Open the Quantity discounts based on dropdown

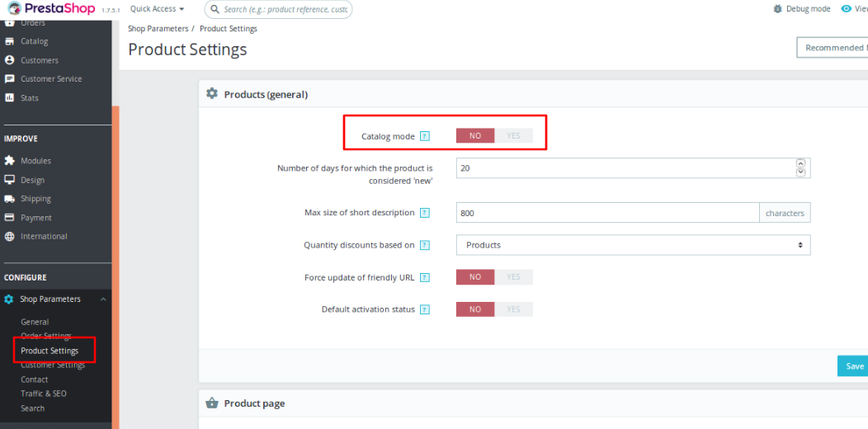[x=633, y=245]
